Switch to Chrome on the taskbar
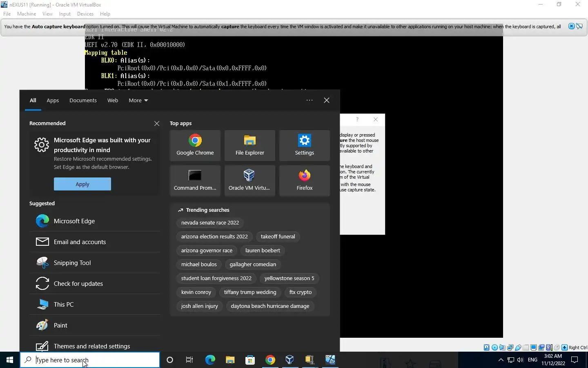This screenshot has height=368, width=588. (x=270, y=360)
